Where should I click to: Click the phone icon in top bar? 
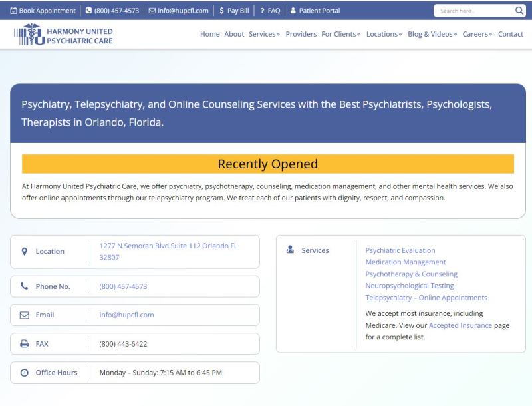pyautogui.click(x=88, y=11)
